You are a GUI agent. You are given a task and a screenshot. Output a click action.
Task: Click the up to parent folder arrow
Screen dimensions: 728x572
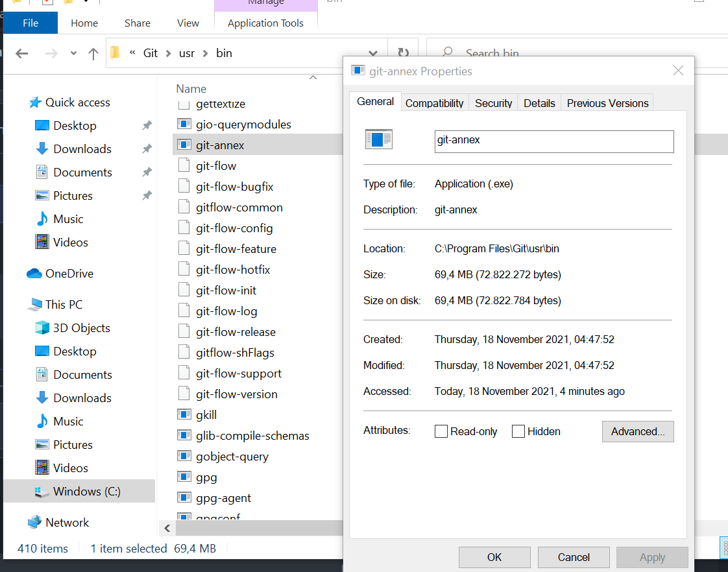coord(93,53)
